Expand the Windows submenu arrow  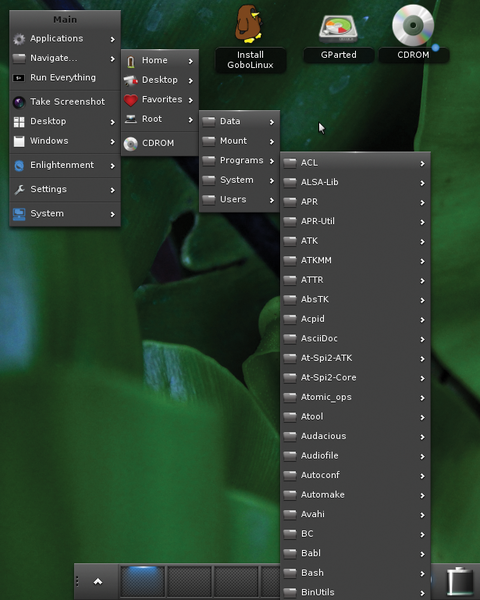point(113,142)
